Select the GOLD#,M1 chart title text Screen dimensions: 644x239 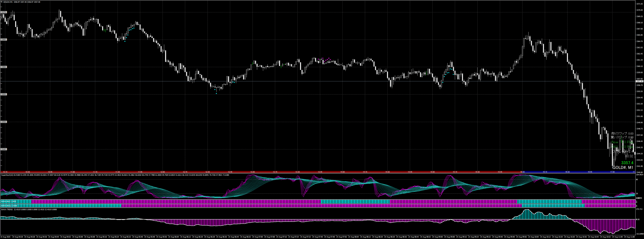(x=8, y=2)
